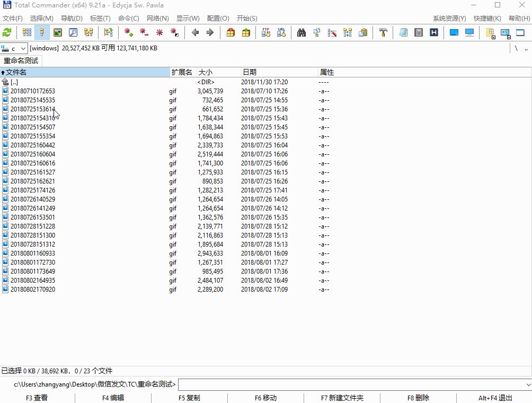Launch the Multi-Rename tool icon
Viewport: 532px width, 403px height.
332,32
